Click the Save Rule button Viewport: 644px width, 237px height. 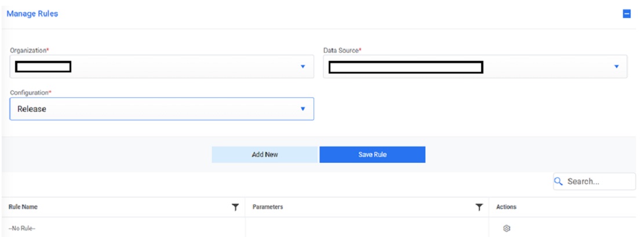[x=372, y=155]
